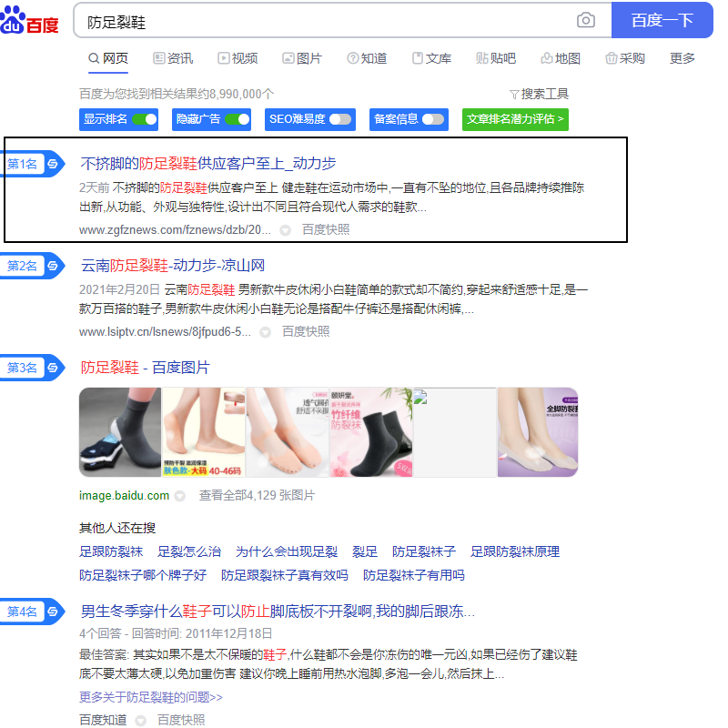Open the www.lsiptv.cn/lsnews URL
The height and width of the screenshot is (728, 728).
[165, 332]
